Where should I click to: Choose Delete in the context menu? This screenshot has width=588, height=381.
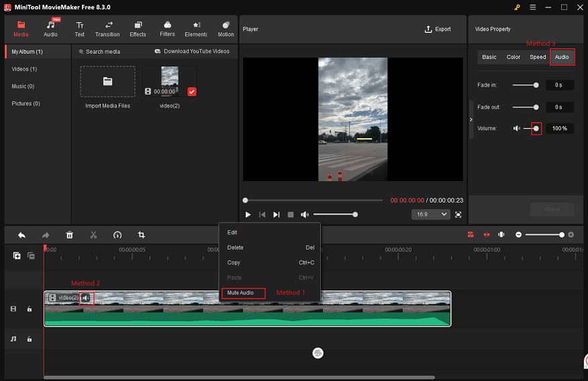(x=270, y=248)
